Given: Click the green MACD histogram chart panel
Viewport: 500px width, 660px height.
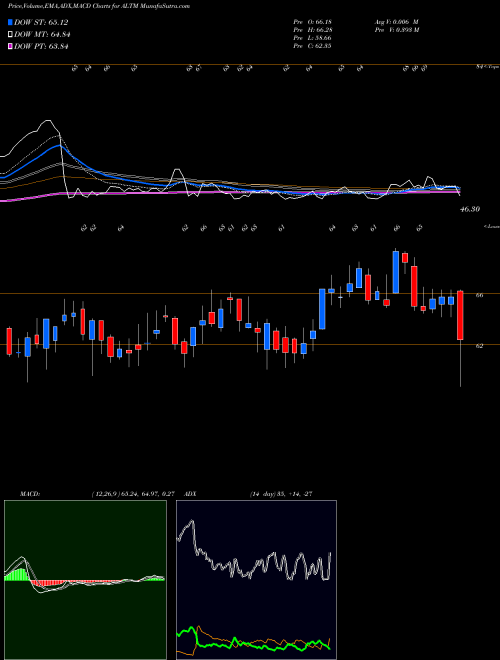Looking at the screenshot, I should click(85, 580).
